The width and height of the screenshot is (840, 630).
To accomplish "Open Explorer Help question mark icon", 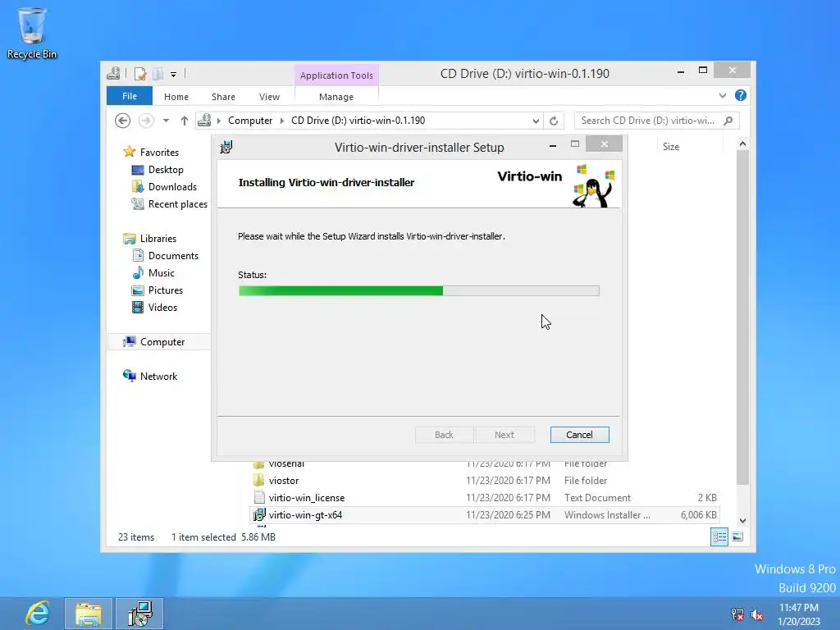I will click(741, 95).
